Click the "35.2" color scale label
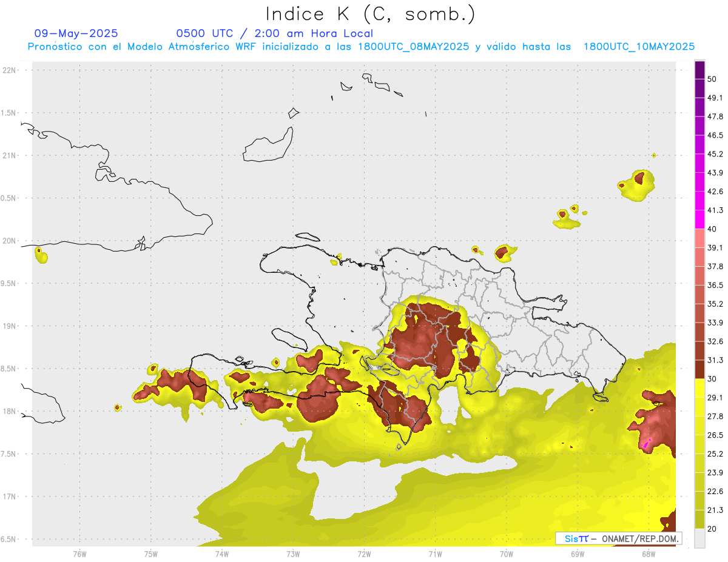Image resolution: width=728 pixels, height=562 pixels. (x=715, y=304)
